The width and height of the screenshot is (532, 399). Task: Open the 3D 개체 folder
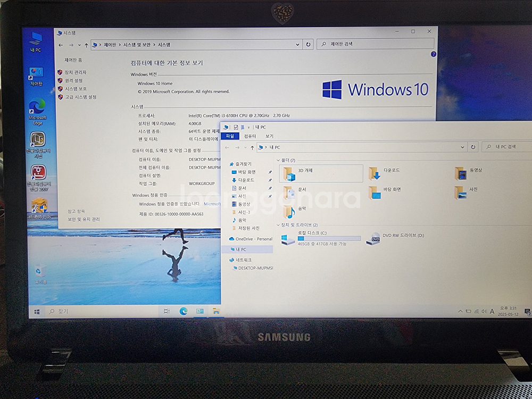pyautogui.click(x=321, y=173)
